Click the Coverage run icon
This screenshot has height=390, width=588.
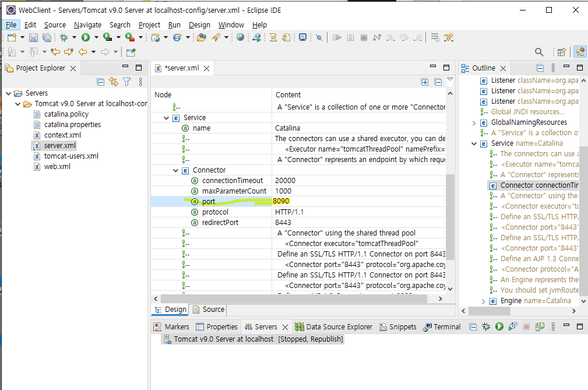108,37
